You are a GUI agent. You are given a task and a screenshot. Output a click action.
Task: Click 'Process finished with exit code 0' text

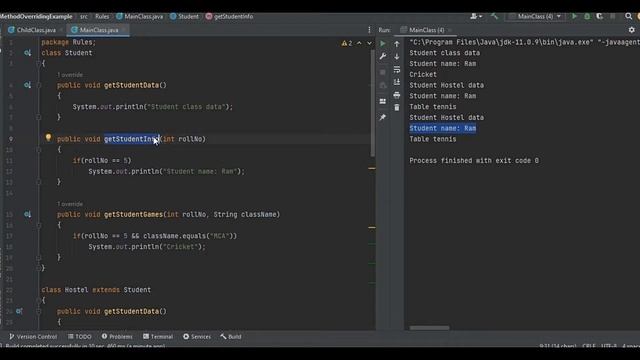tap(474, 161)
